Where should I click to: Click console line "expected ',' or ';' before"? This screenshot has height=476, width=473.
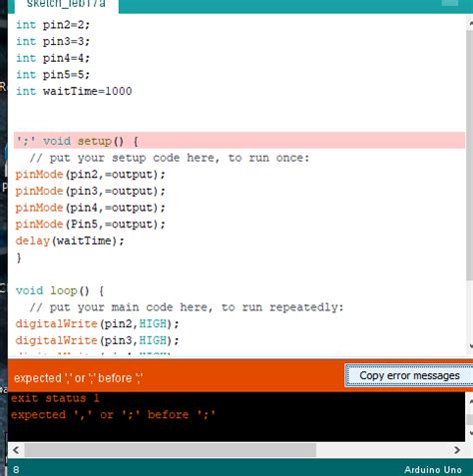[x=113, y=415]
